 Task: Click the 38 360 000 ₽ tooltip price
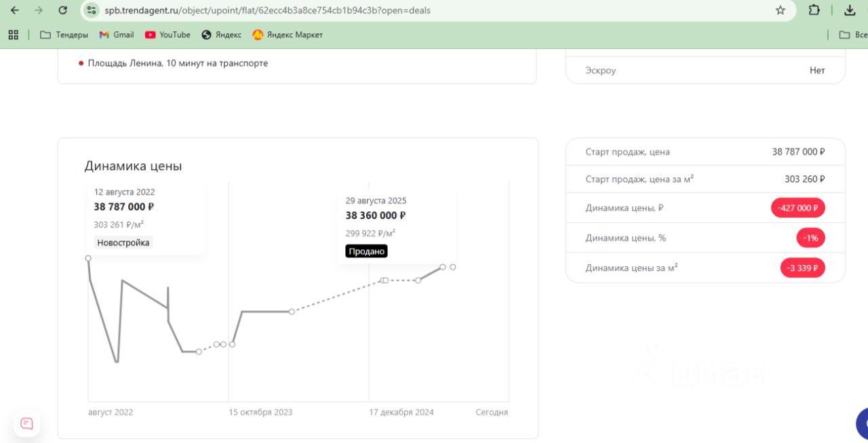(376, 215)
